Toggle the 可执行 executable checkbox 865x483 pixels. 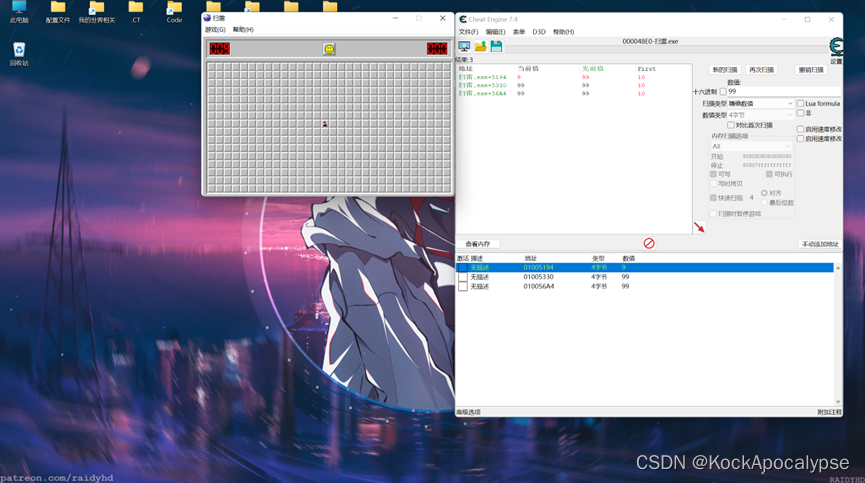769,174
